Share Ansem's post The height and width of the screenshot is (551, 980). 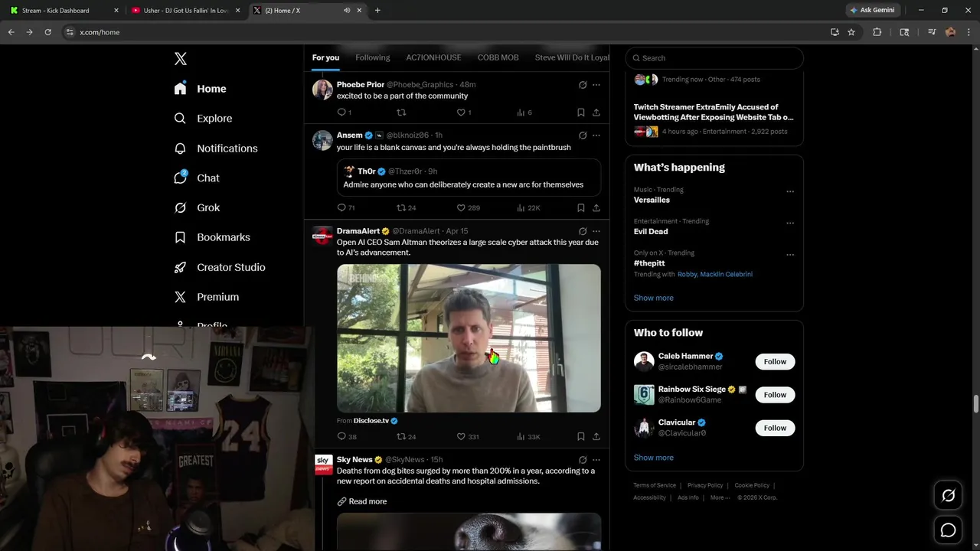point(596,207)
